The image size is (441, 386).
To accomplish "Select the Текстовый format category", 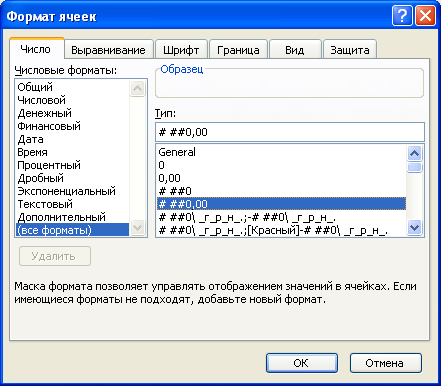I will pos(73,204).
